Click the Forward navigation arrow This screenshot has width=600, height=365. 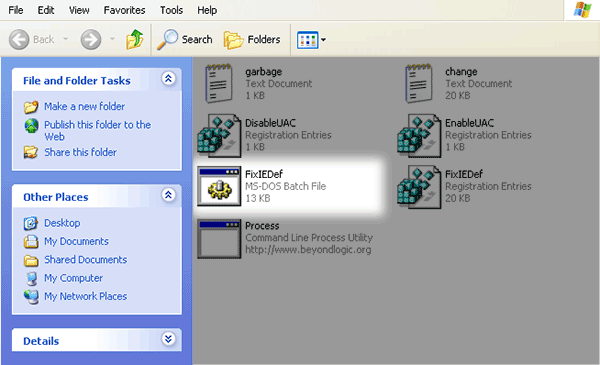coord(91,39)
